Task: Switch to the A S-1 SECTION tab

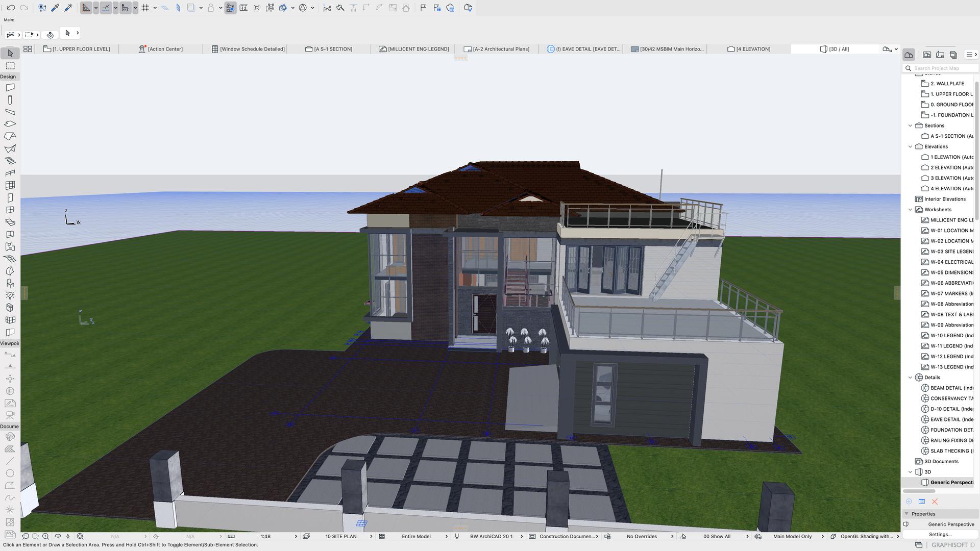Action: point(332,49)
